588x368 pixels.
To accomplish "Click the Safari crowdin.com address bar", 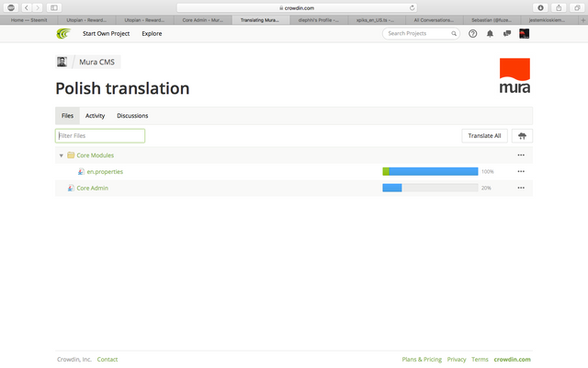I will pos(297,8).
